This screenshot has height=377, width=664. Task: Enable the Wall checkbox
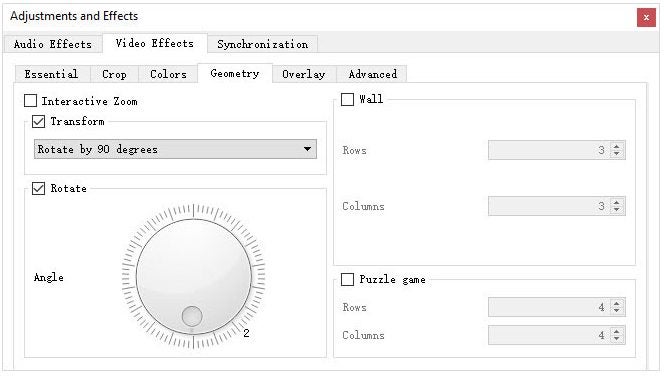click(x=347, y=100)
